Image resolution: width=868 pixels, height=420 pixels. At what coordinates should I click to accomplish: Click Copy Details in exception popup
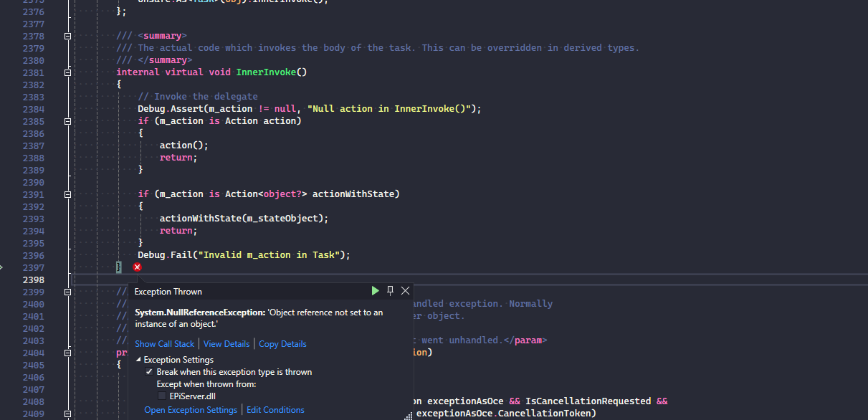click(x=282, y=344)
